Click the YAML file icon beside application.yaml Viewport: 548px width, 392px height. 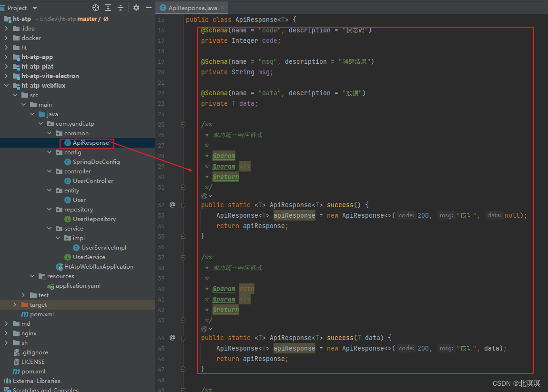(x=51, y=285)
